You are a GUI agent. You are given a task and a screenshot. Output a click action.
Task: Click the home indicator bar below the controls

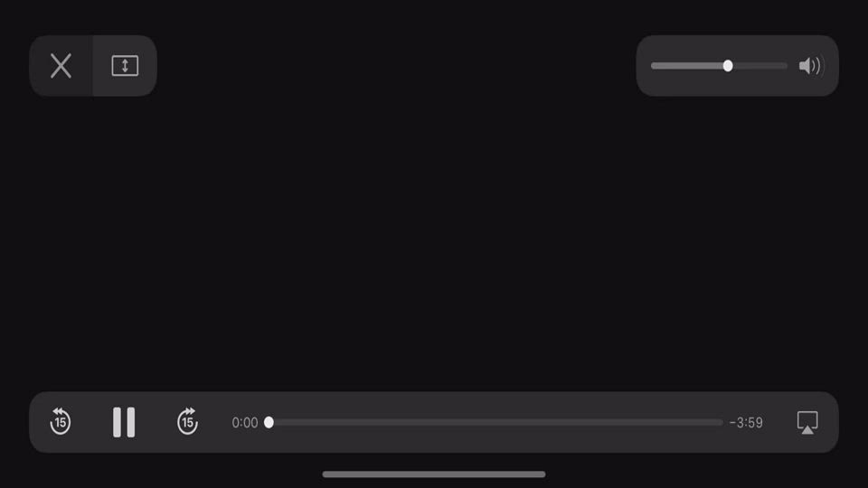(434, 474)
